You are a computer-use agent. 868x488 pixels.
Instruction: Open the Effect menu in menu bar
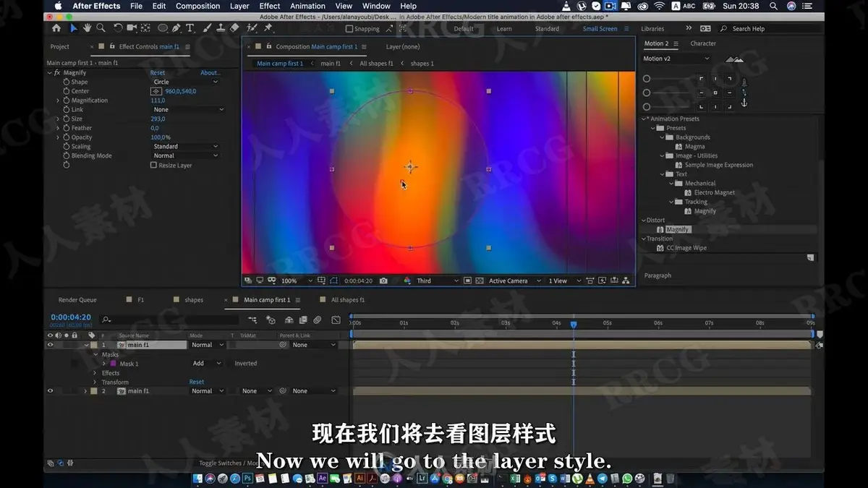[270, 6]
